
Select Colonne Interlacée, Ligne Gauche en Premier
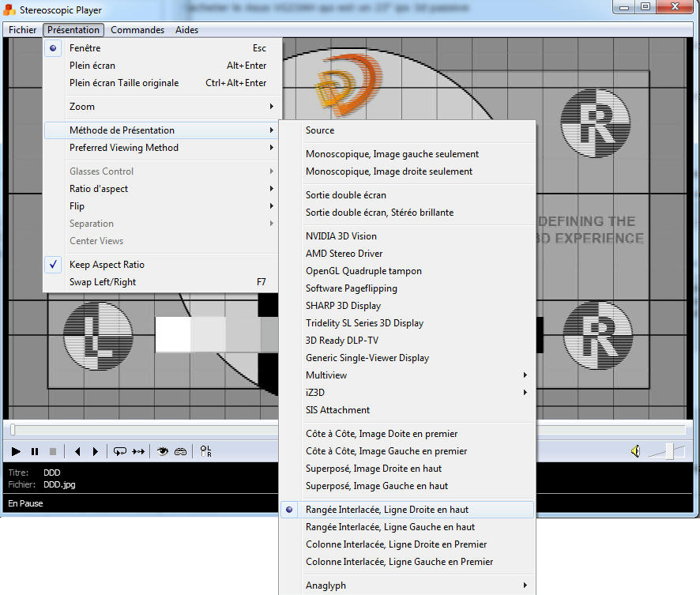point(407,562)
